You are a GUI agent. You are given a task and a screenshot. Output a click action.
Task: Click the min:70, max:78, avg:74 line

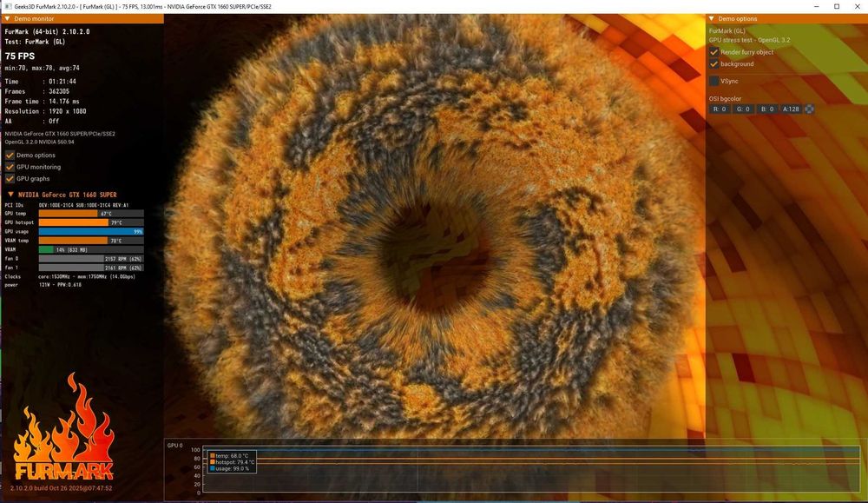42,68
